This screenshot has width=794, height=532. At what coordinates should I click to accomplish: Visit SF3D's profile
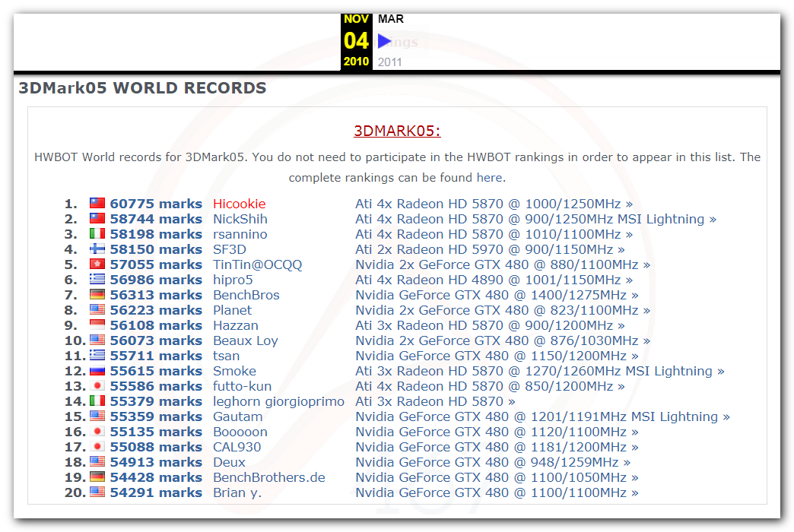[x=230, y=249]
